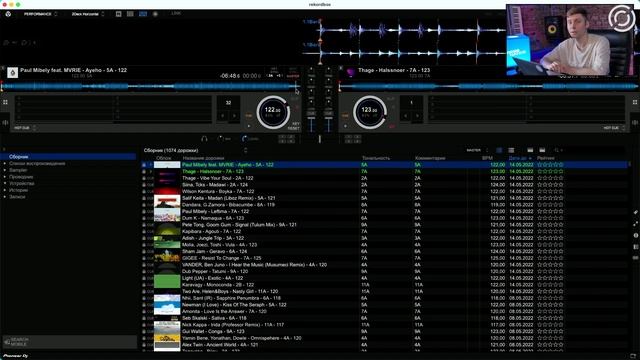The image size is (640, 360).
Task: Open left deck HOT CUE pad mode dropdown
Action: pos(25,128)
